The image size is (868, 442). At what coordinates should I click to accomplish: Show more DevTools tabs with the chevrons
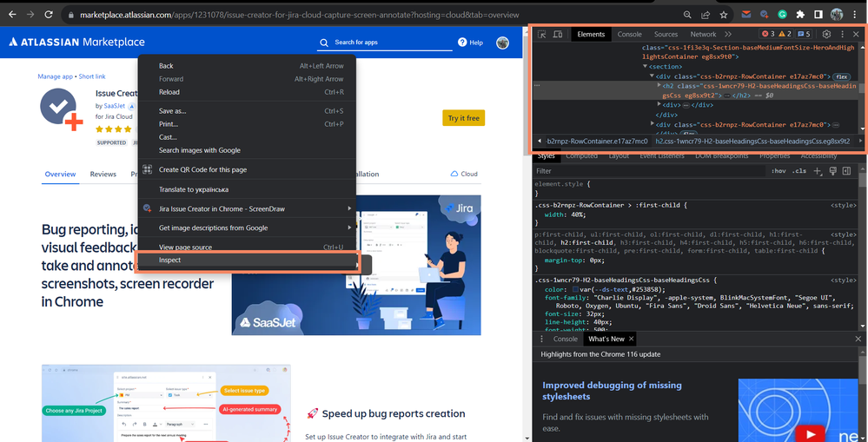(728, 34)
